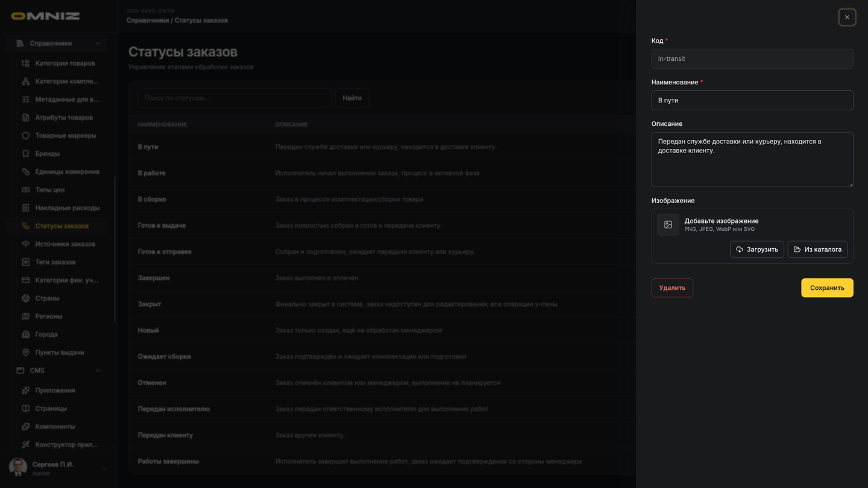Viewport: 868px width, 488px height.
Task: Select the Ожидает сборки row name
Action: click(164, 357)
